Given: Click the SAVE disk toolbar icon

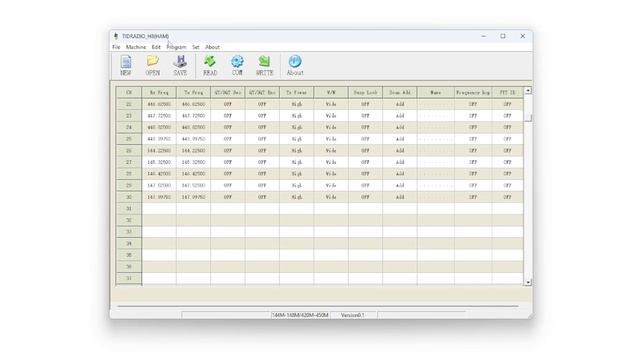Looking at the screenshot, I should point(180,65).
